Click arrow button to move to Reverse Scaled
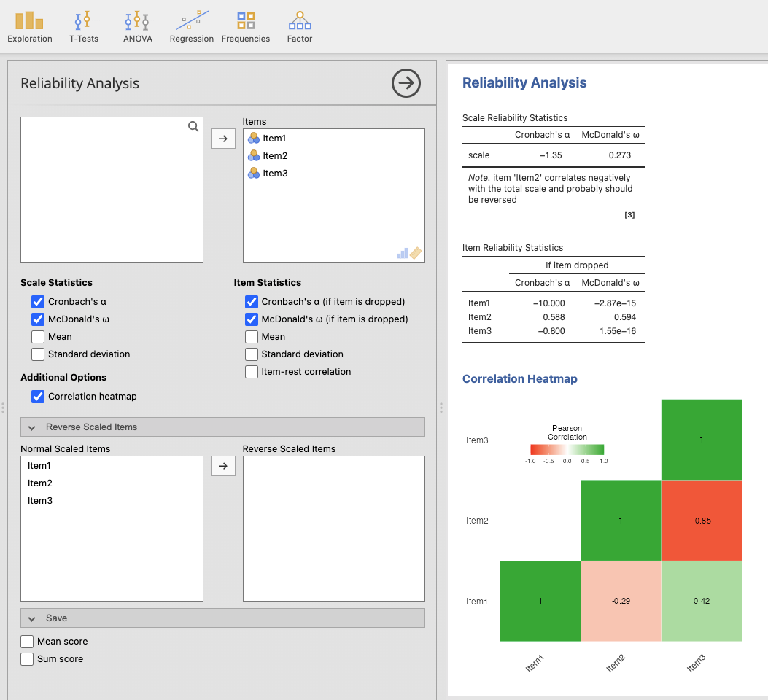Image resolution: width=768 pixels, height=700 pixels. click(x=223, y=466)
